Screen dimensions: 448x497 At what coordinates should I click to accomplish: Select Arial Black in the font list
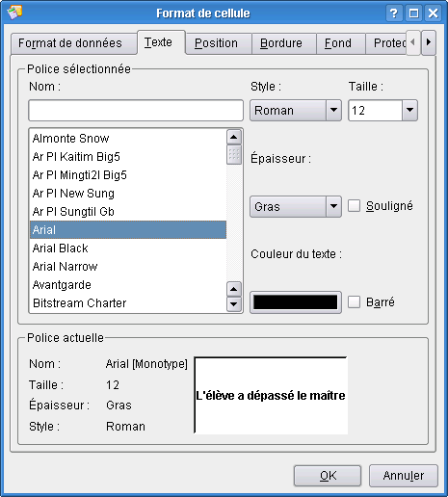click(x=128, y=248)
